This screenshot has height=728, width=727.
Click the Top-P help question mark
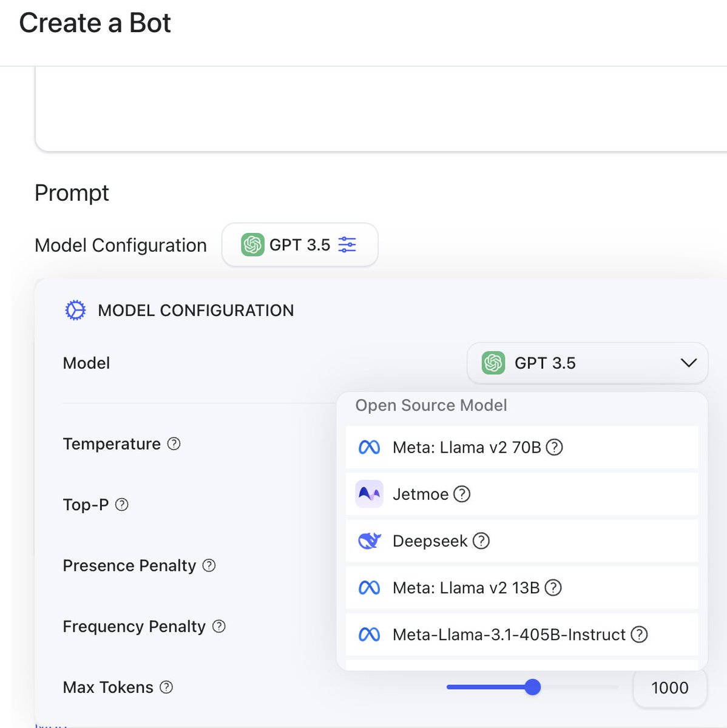[x=121, y=504]
